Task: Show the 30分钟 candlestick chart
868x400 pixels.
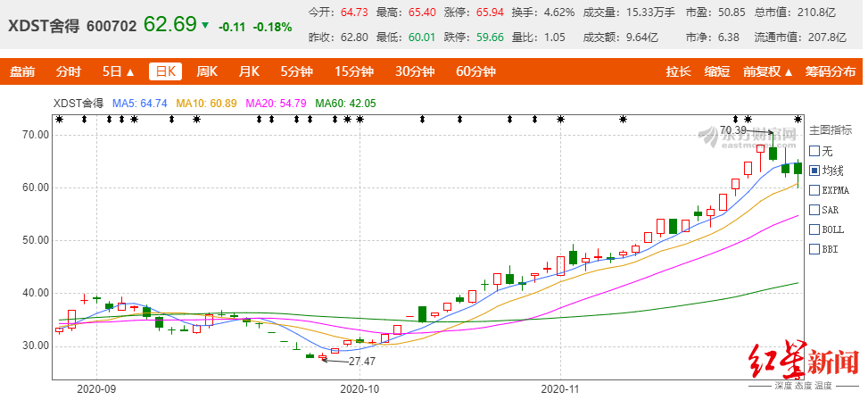Action: [415, 71]
